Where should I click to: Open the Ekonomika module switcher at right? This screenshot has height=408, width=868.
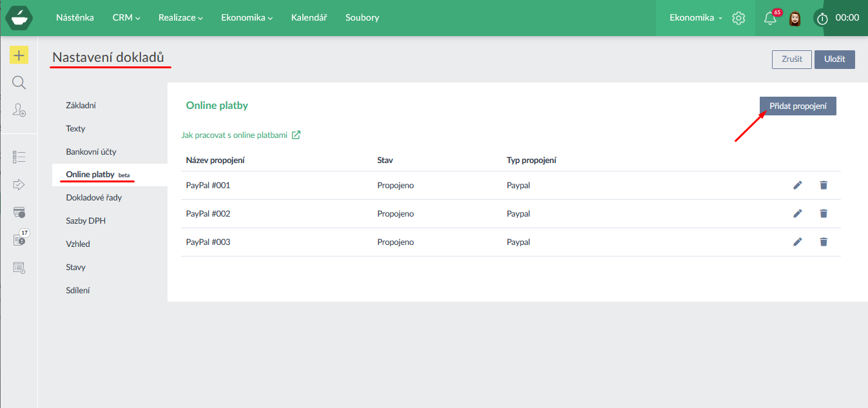click(695, 18)
